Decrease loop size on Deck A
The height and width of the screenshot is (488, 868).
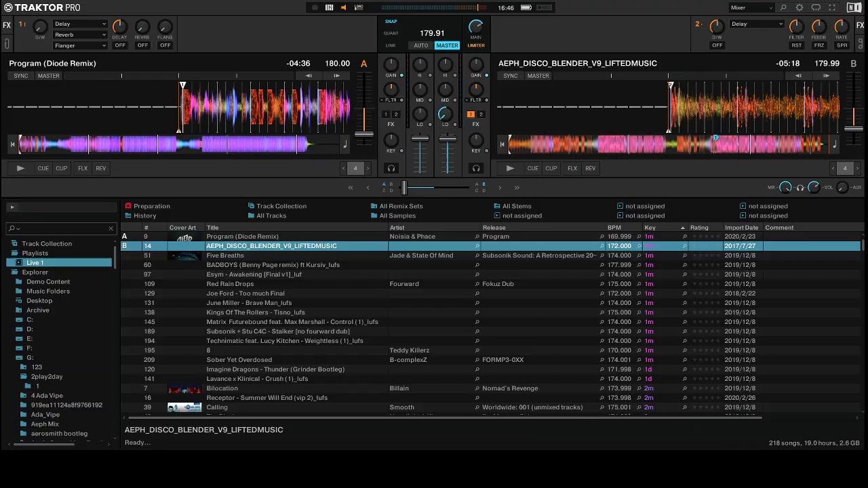click(x=344, y=168)
